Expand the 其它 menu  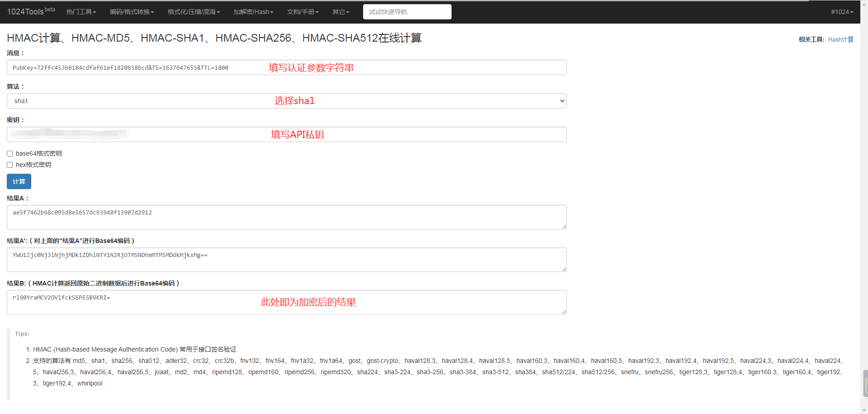tap(341, 12)
